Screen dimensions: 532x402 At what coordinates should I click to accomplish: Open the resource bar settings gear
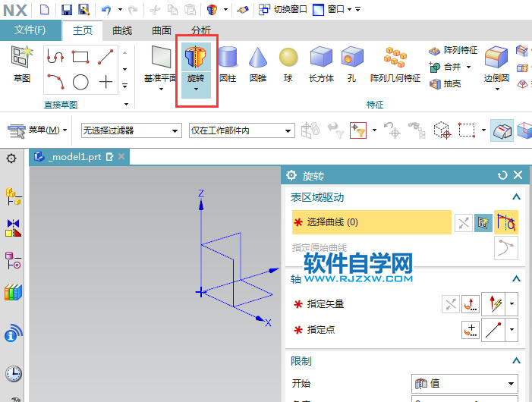coord(11,159)
